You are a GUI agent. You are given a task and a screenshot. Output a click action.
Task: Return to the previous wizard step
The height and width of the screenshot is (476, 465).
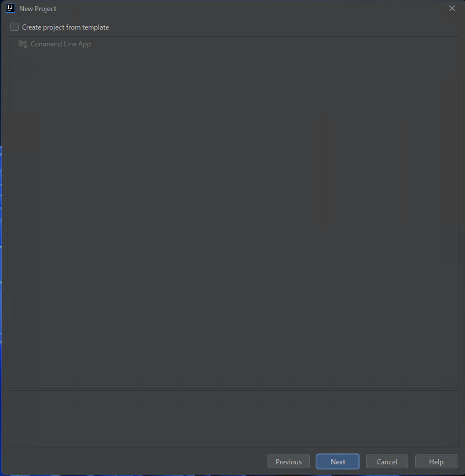click(288, 462)
